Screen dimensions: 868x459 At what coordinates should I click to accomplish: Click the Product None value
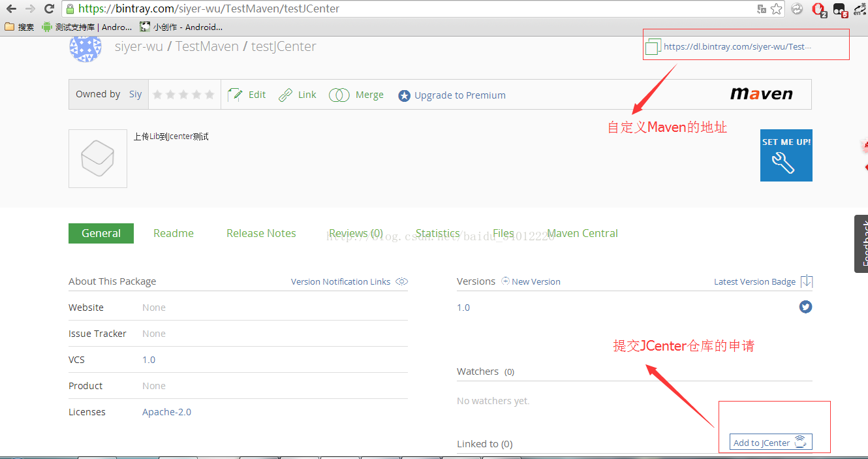154,386
